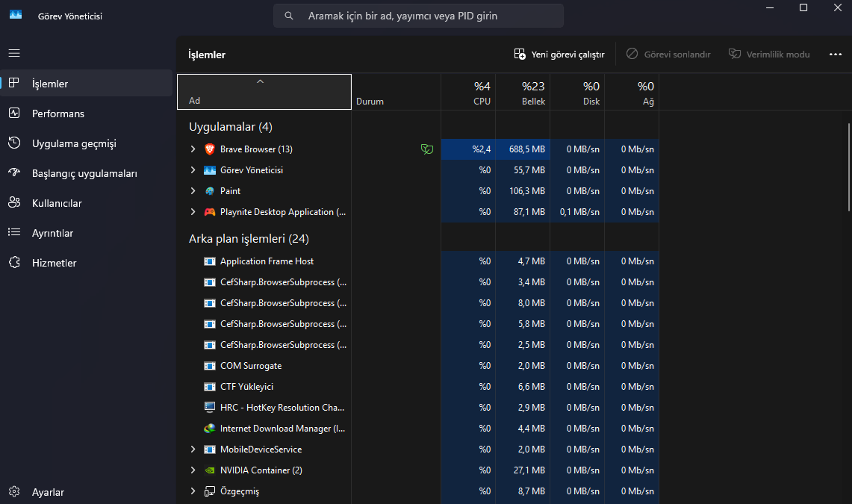Open the three-dot more options menu
The image size is (852, 504).
[835, 55]
